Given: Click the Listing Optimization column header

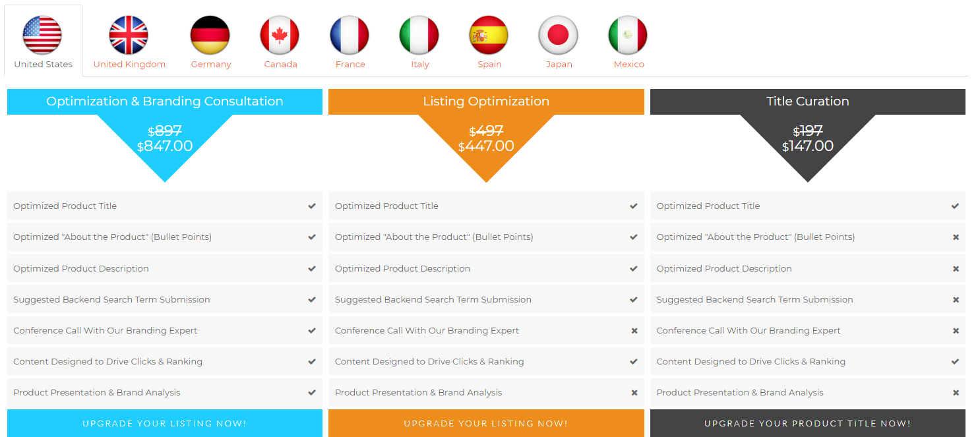Looking at the screenshot, I should [x=486, y=102].
